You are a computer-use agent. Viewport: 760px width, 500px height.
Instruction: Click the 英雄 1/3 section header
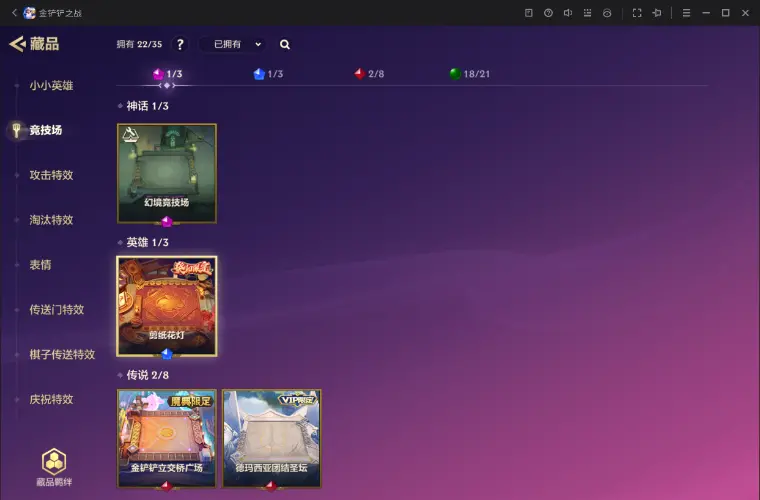(147, 242)
